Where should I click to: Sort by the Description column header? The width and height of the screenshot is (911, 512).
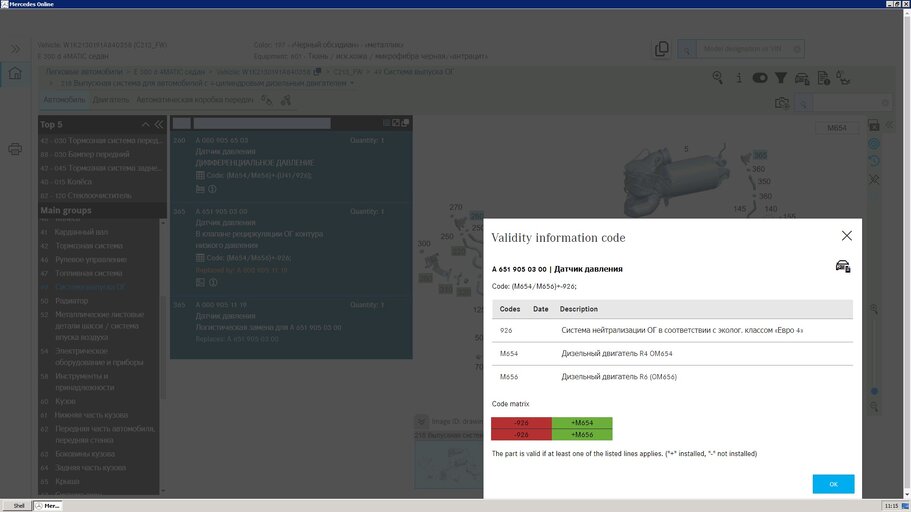579,309
